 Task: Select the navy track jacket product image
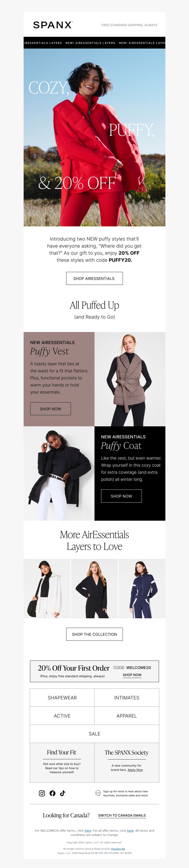[x=142, y=588]
